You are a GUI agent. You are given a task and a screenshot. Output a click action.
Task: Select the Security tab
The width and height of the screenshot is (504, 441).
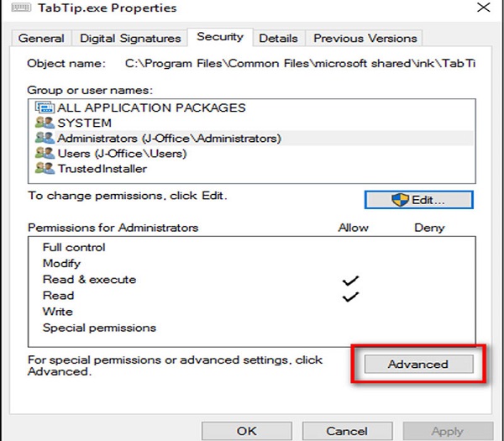219,37
